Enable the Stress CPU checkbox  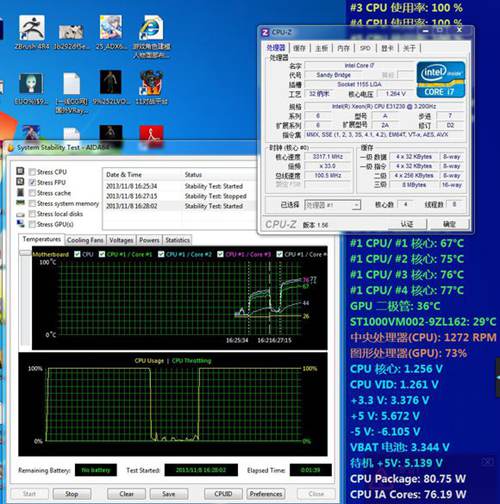32,172
